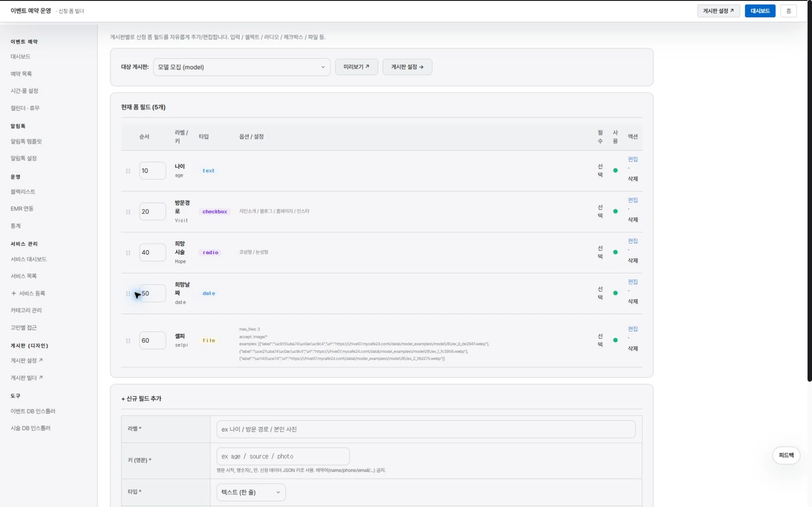Open the 타입 텍스트 (한 줄) dropdown
Screen dimensions: 812x507
[x=251, y=492]
